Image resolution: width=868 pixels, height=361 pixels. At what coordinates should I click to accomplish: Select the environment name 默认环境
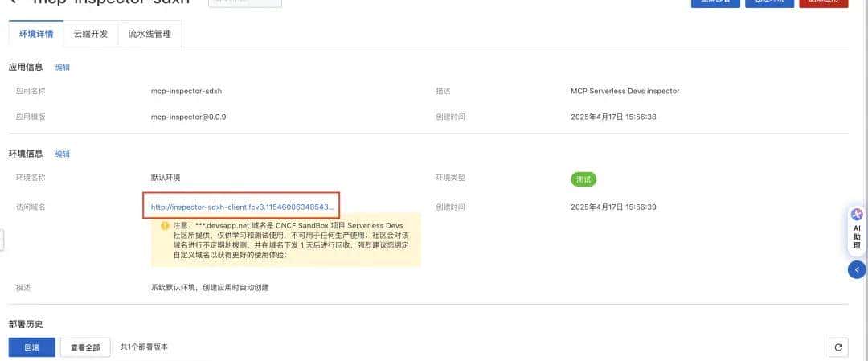(x=166, y=178)
